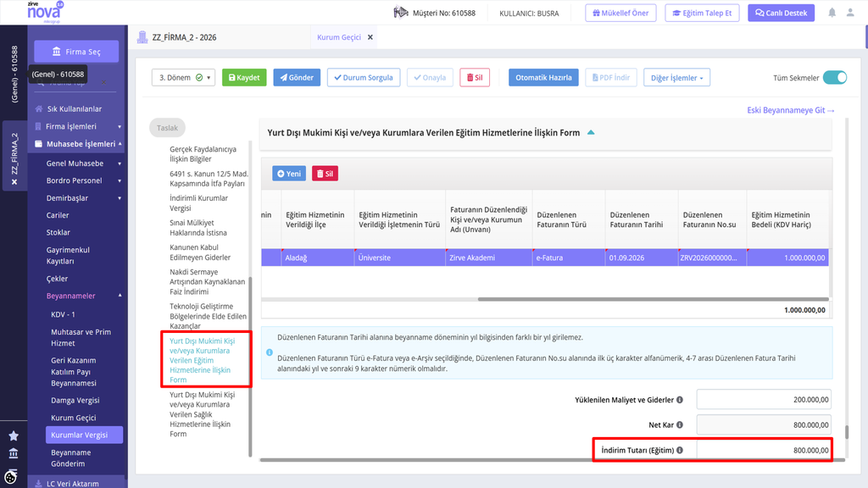Click the cookie icon at sidebar bottom
This screenshot has width=868, height=488.
pos(10,477)
